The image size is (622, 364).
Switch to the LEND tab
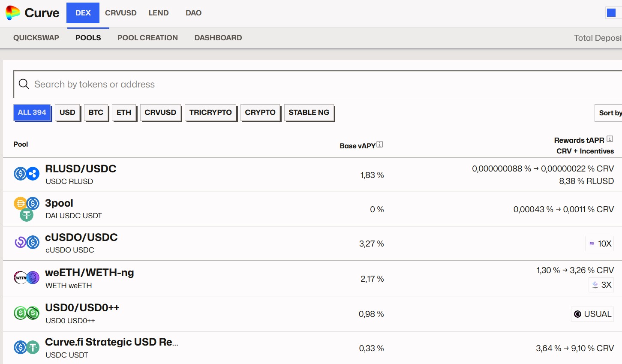coord(159,13)
